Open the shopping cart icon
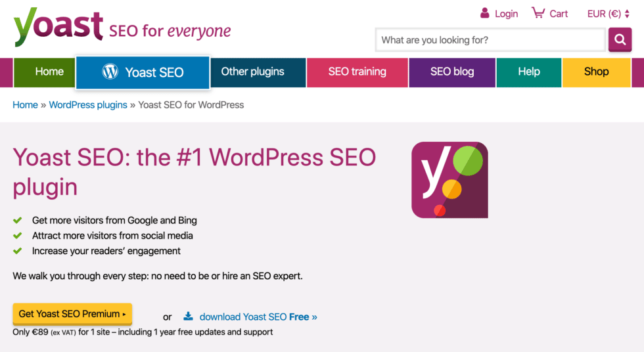Viewport: 644px width, 352px height. pos(538,12)
